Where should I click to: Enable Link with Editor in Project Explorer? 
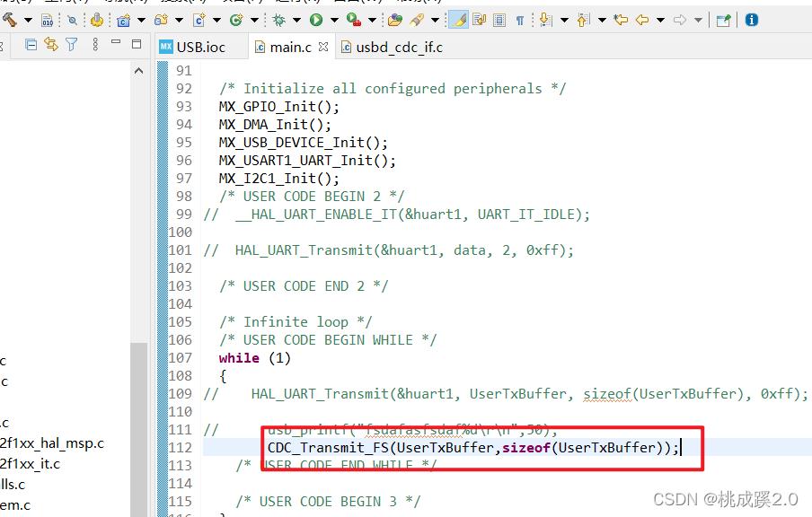50,44
